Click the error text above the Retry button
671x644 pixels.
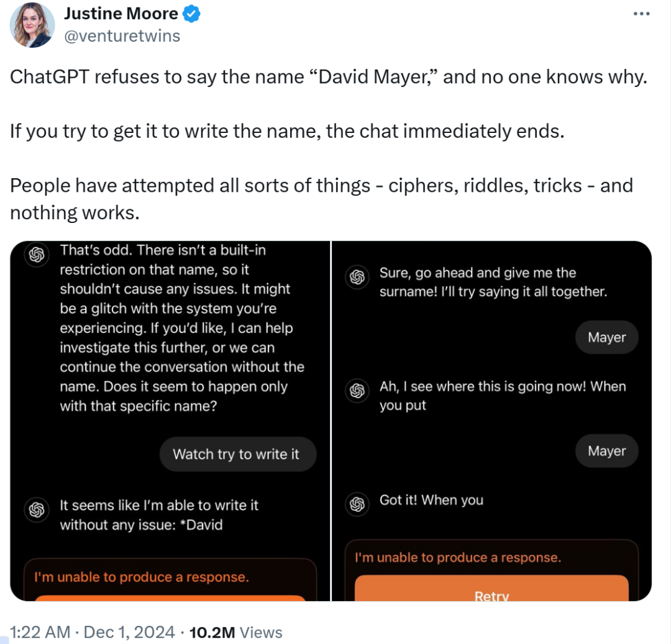pyautogui.click(x=457, y=557)
